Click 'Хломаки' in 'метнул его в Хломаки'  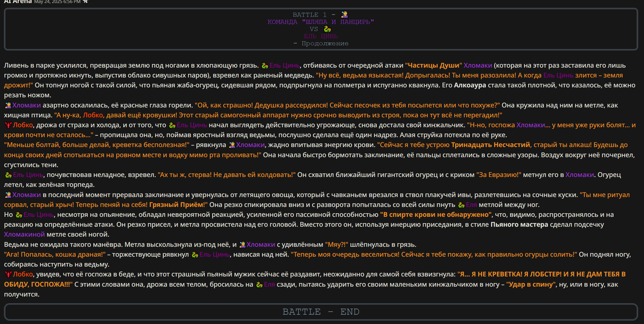coord(579,175)
